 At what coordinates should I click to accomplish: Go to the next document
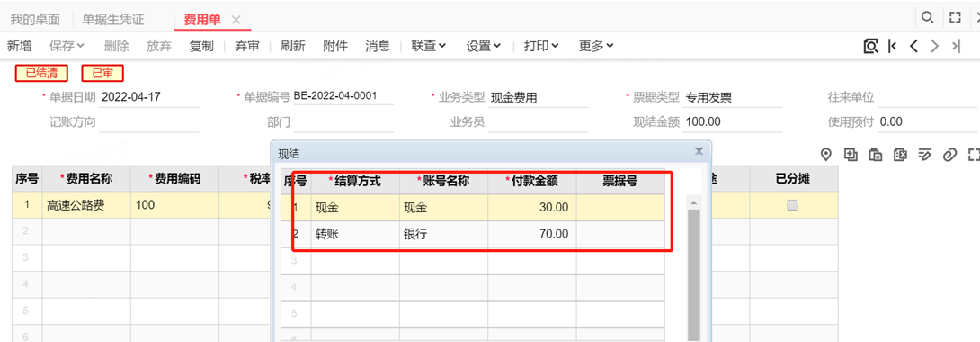[934, 46]
